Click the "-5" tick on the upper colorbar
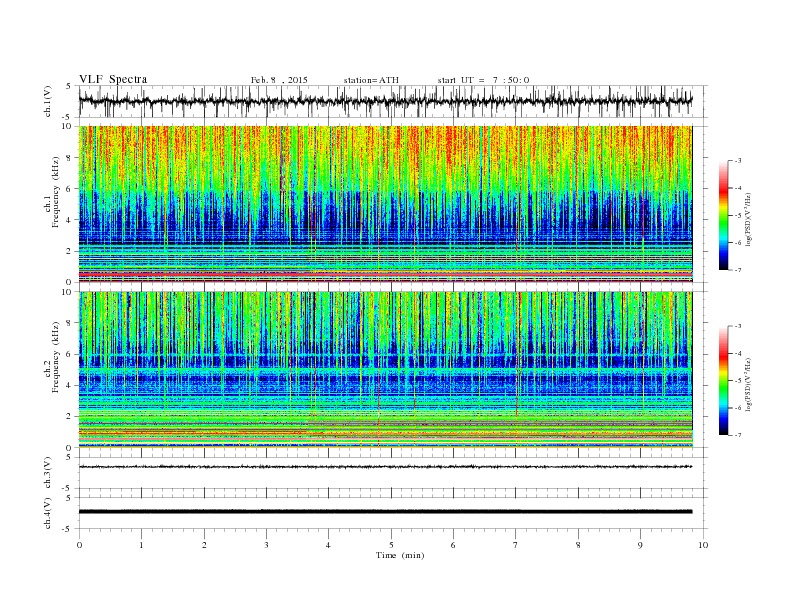 coord(738,216)
